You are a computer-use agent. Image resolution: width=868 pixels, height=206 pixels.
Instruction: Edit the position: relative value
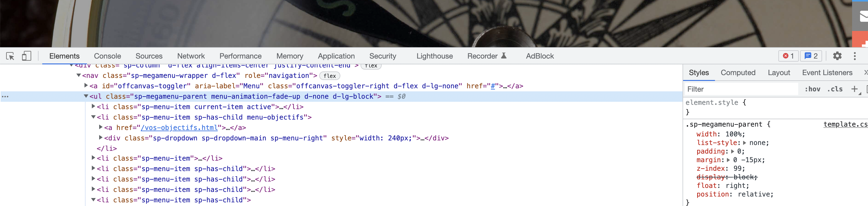coord(754,195)
